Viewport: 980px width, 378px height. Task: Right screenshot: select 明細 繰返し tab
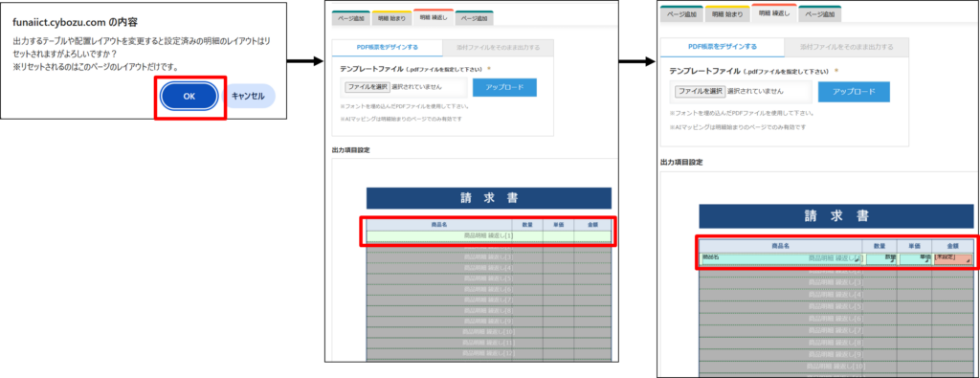point(774,13)
